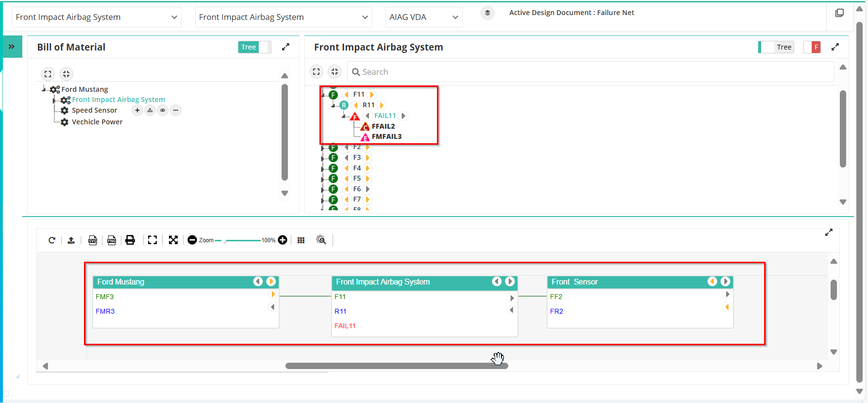Collapse the F11 function node

click(x=323, y=95)
